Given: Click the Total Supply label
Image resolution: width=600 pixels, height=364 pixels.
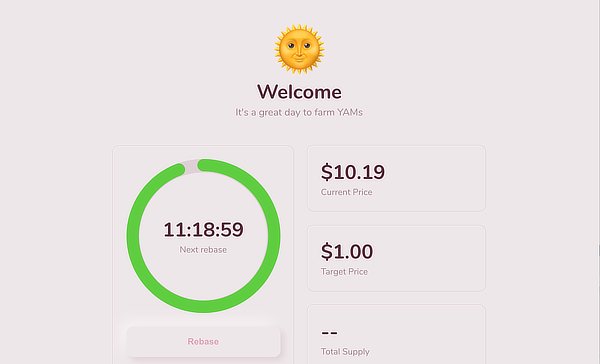Looking at the screenshot, I should pyautogui.click(x=345, y=352).
